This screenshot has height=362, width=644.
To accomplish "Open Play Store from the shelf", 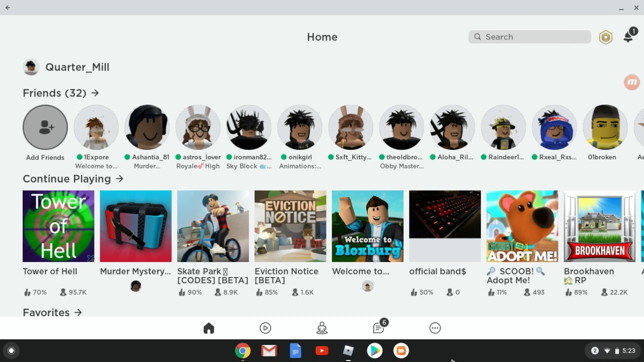I will pyautogui.click(x=375, y=351).
